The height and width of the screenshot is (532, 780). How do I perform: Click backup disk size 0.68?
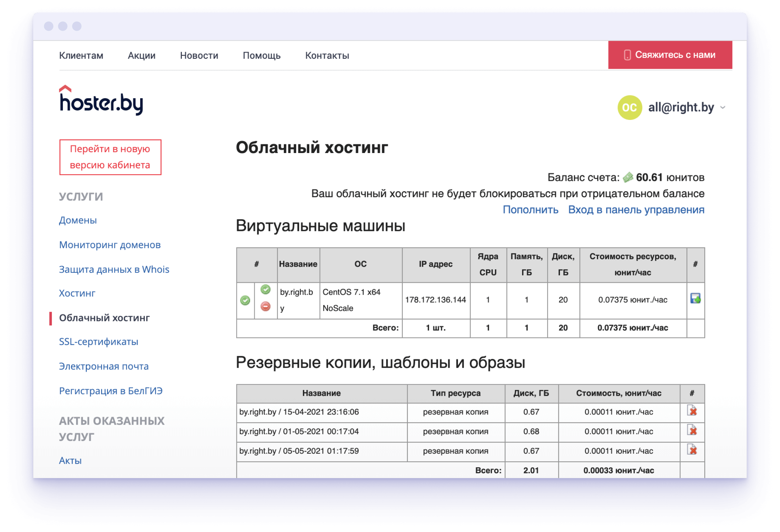531,431
